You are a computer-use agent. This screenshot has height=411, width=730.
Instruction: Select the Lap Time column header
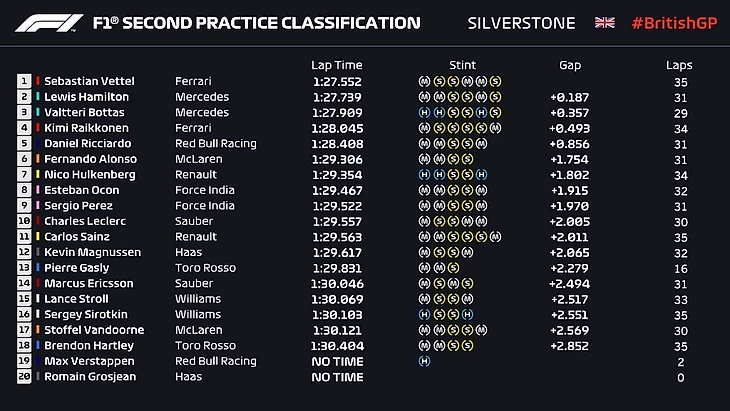tap(335, 65)
